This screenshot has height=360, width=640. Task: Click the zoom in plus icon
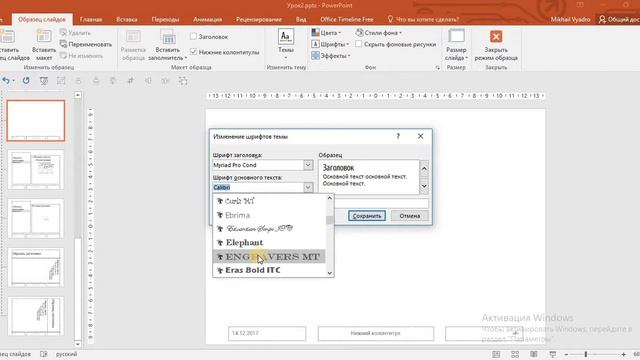(624, 354)
